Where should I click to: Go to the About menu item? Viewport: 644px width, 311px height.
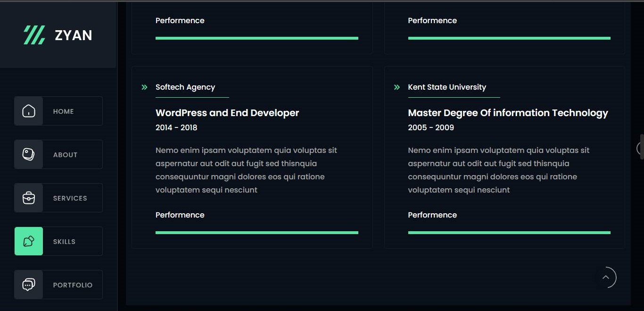[x=65, y=155]
